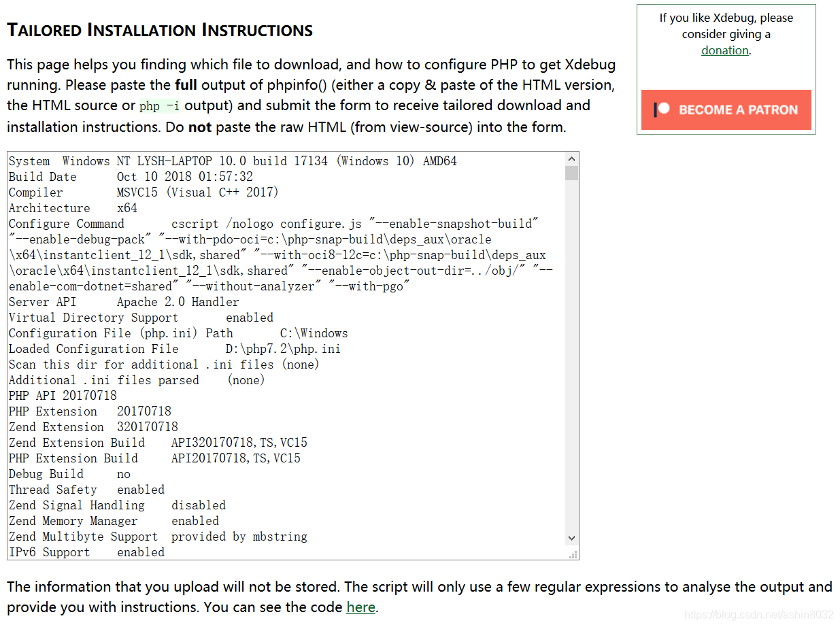Click the 'Zend Extension Build API320170718,TS,VC15' line
Viewport: 840px width, 627px height.
click(x=158, y=443)
